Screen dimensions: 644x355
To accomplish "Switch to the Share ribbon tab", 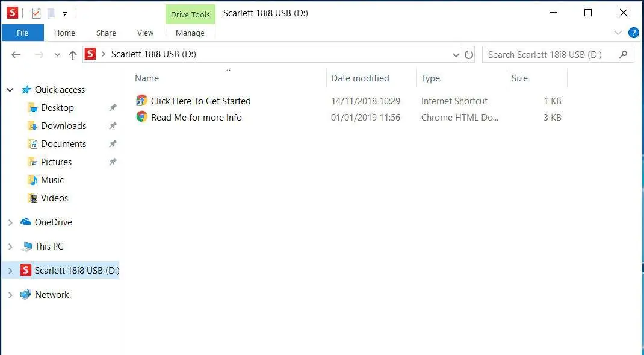I will (106, 33).
